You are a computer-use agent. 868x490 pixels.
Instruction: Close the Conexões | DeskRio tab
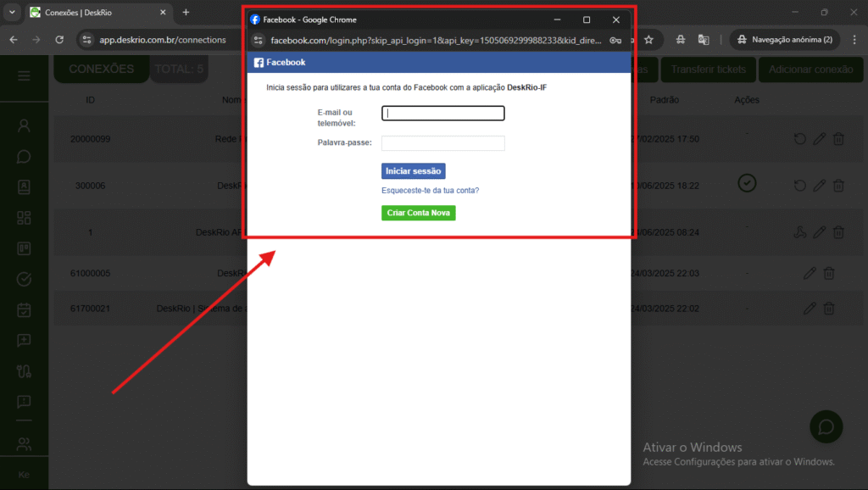(x=163, y=12)
